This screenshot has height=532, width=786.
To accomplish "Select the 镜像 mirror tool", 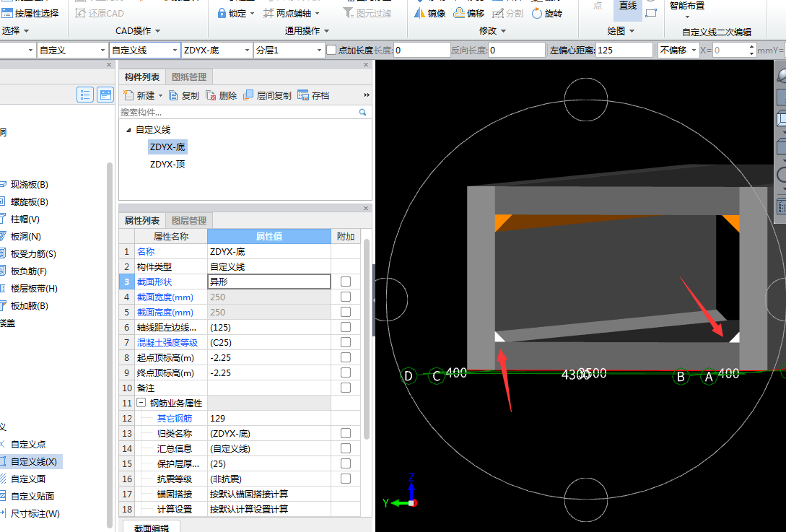I will (429, 13).
